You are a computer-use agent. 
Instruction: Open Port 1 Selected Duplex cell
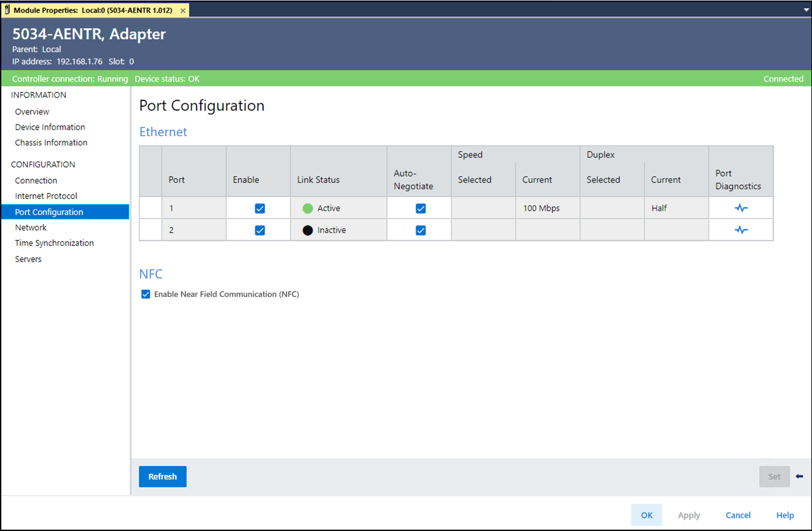(612, 208)
